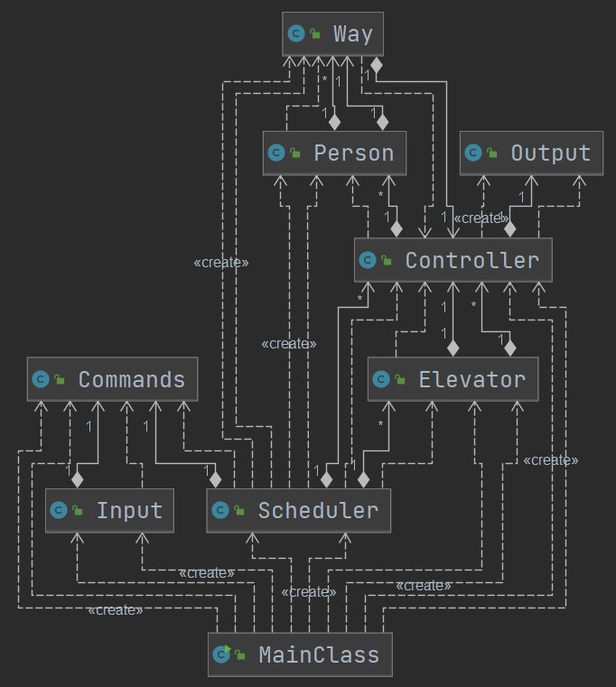Click the green lock icon on Scheduler
616x687 pixels.
[x=239, y=510]
